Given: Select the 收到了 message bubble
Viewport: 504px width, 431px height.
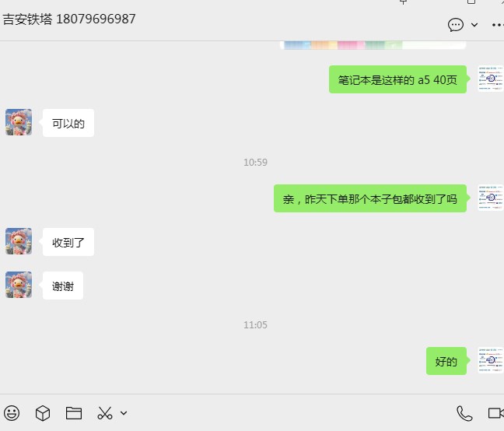Looking at the screenshot, I should [x=68, y=242].
